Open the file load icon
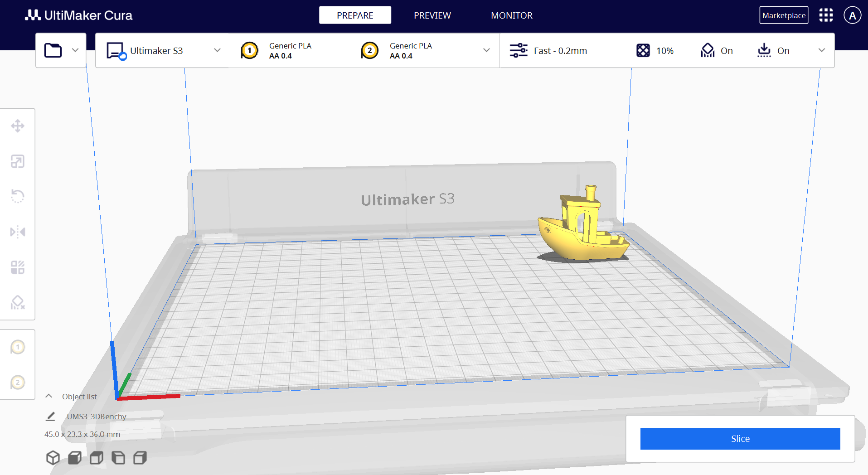Viewport: 868px width, 475px height. coord(53,50)
